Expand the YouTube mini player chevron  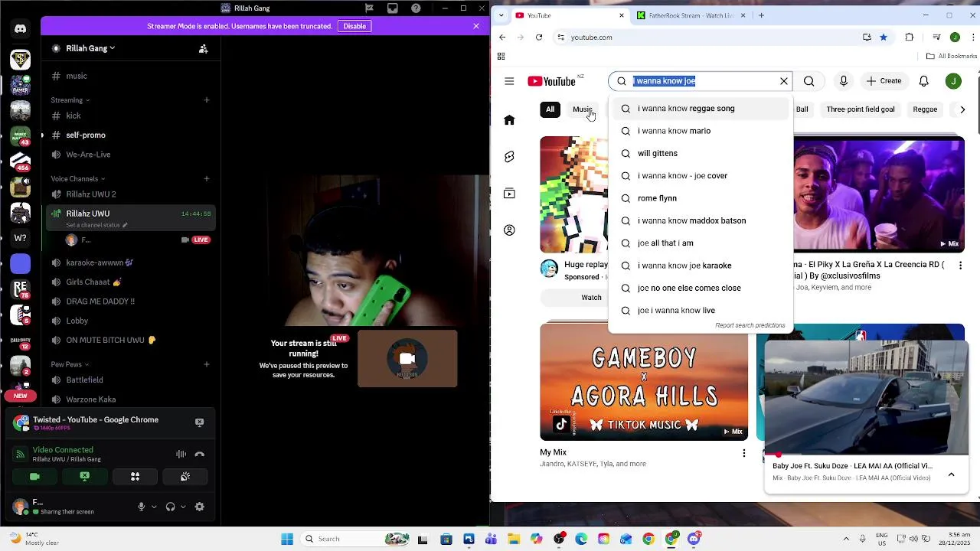pyautogui.click(x=951, y=474)
